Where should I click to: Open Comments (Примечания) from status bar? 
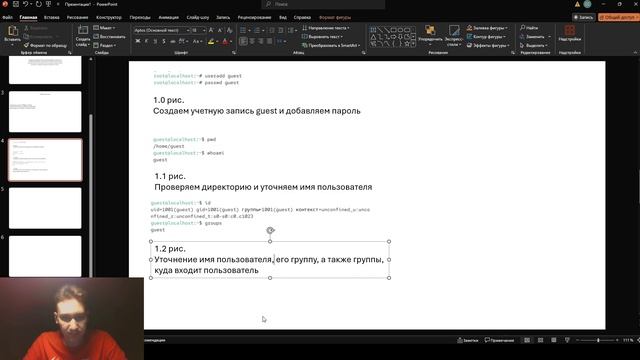point(499,340)
